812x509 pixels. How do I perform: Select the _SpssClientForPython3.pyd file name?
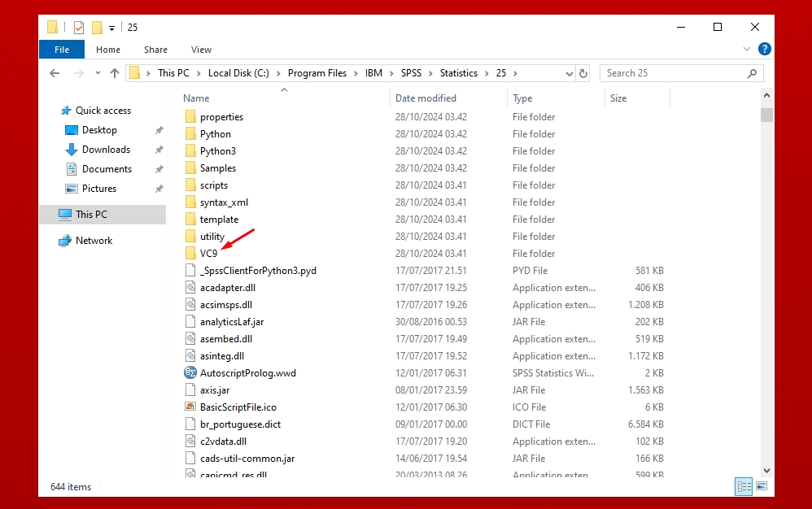pyautogui.click(x=258, y=271)
